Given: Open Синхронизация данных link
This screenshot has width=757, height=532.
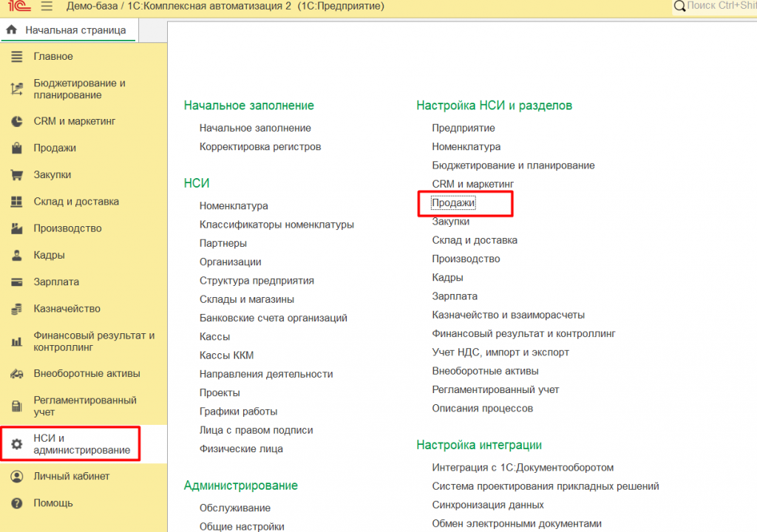Looking at the screenshot, I should pos(488,505).
